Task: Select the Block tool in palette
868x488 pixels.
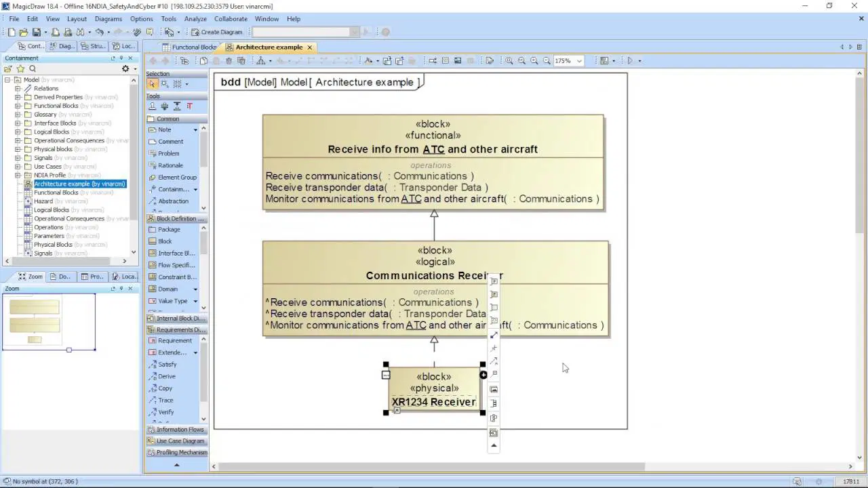Action: coord(165,241)
